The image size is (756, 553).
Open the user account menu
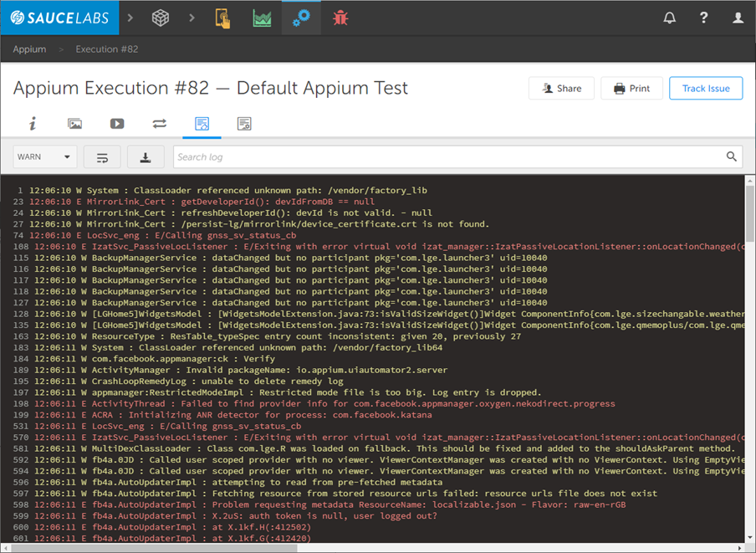point(738,18)
